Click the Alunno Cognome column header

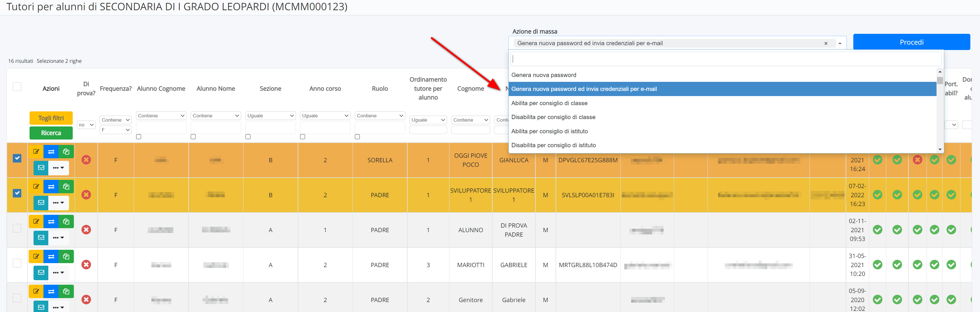[x=161, y=88]
